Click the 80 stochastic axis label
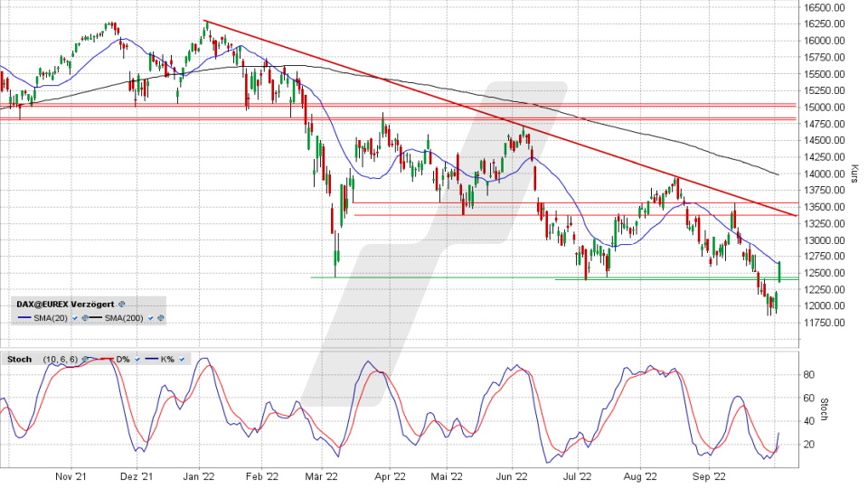The width and height of the screenshot is (868, 488). point(808,374)
